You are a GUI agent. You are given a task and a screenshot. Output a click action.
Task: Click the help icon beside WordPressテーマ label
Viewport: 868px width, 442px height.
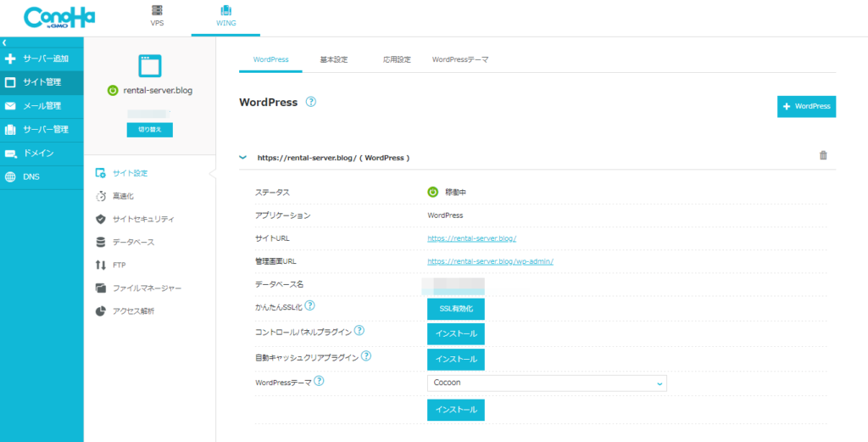pos(319,381)
